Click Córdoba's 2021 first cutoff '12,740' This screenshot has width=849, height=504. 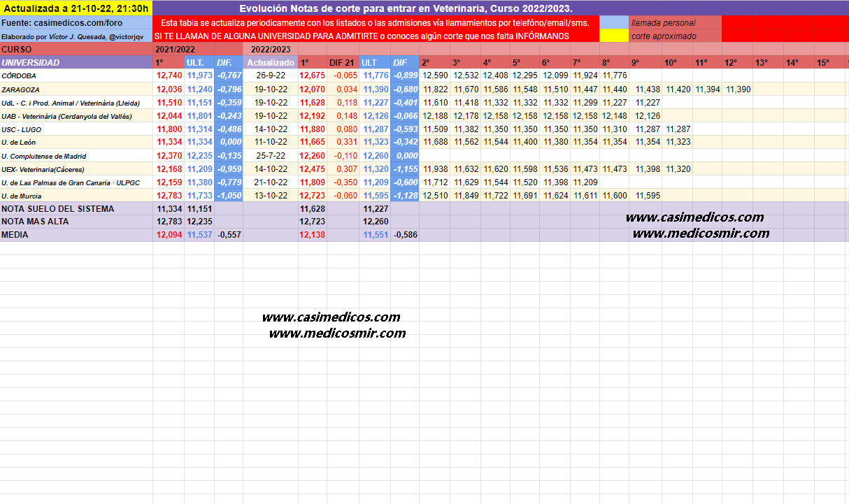coord(169,76)
